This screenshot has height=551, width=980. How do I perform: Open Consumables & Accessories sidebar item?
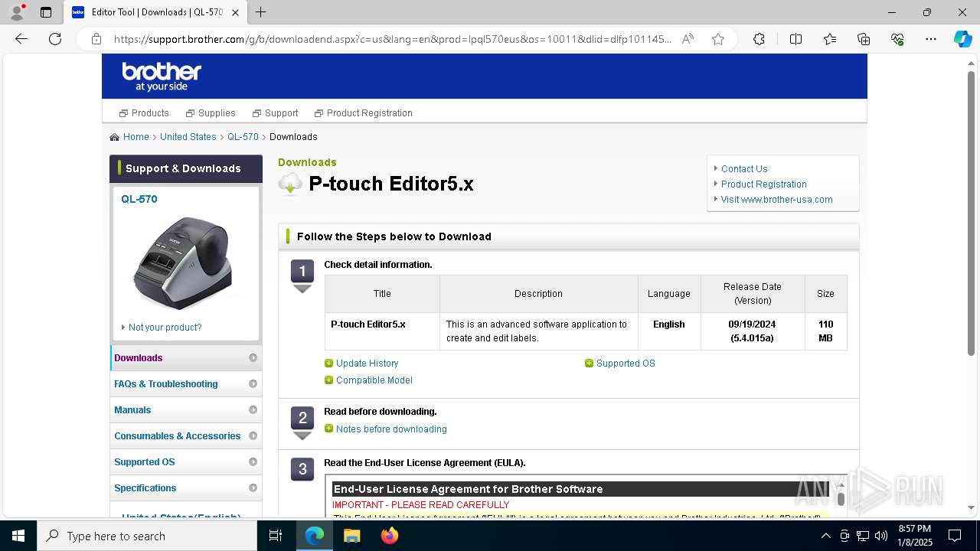186,436
